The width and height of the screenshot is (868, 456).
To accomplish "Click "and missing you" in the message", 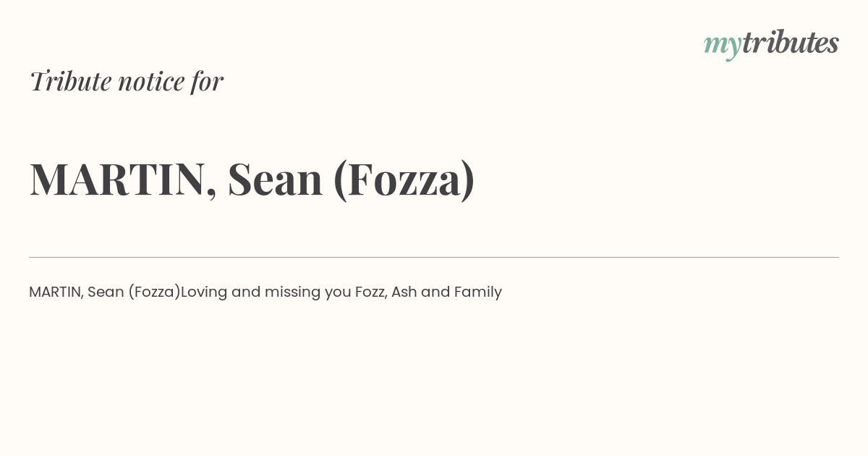I will [291, 293].
